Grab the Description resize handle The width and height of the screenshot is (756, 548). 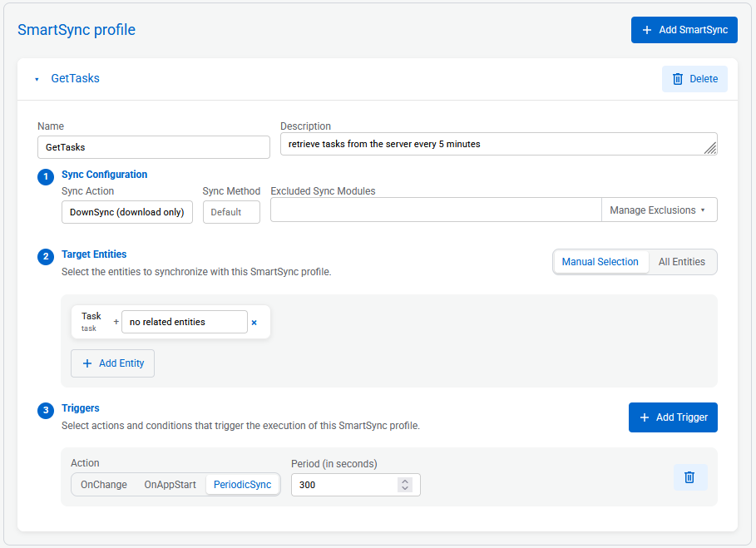click(x=711, y=149)
